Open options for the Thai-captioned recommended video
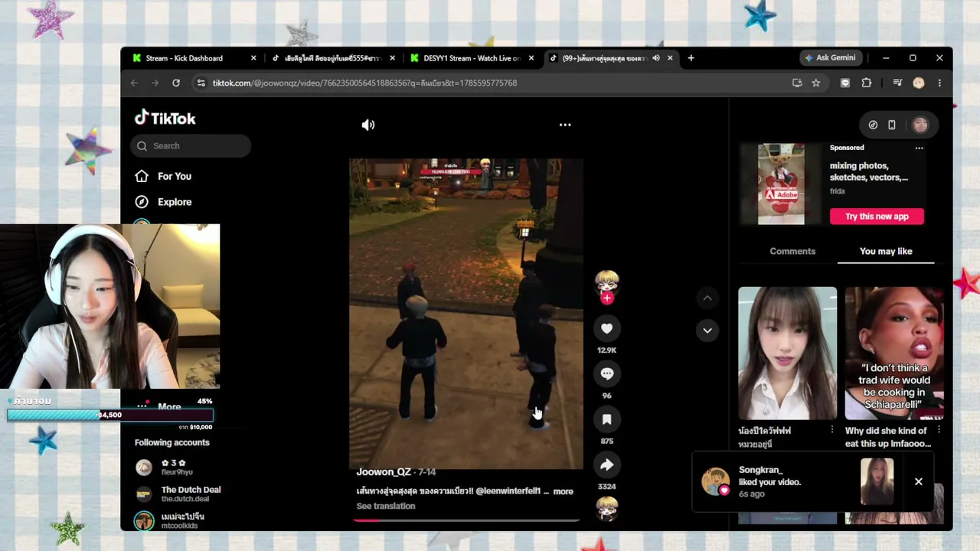This screenshot has height=551, width=980. (832, 431)
